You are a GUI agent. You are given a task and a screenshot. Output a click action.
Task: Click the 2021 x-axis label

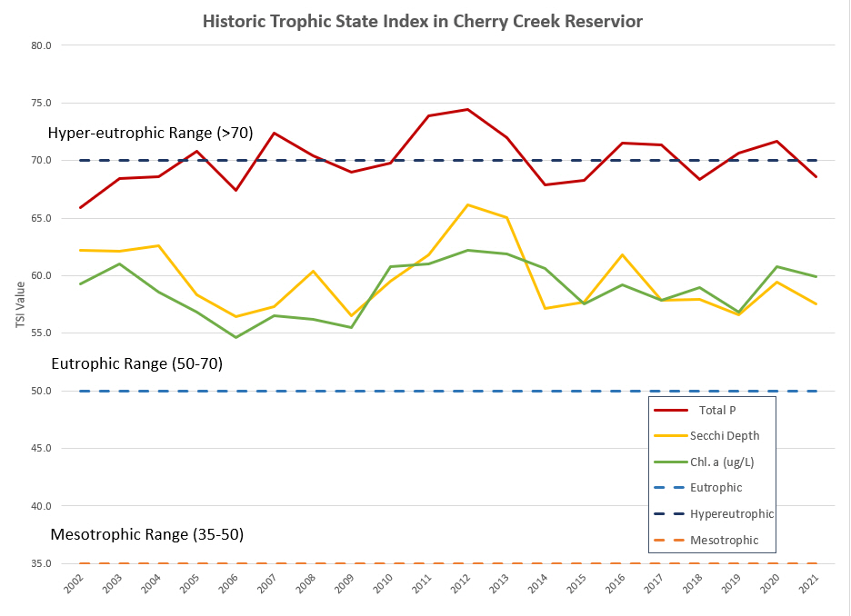pos(809,583)
